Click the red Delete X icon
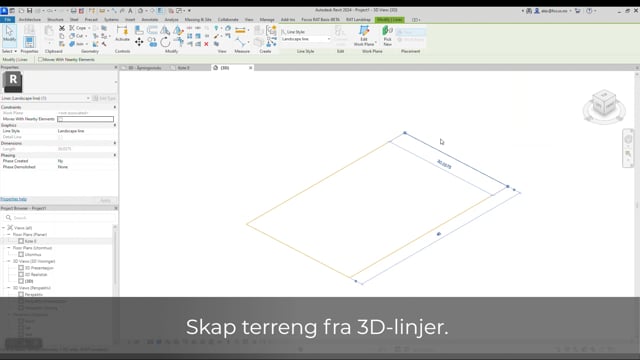The image size is (640, 360). (x=207, y=44)
